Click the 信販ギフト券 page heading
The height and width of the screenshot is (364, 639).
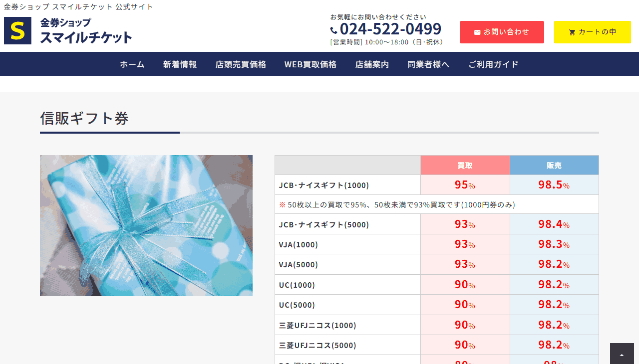[x=84, y=118]
